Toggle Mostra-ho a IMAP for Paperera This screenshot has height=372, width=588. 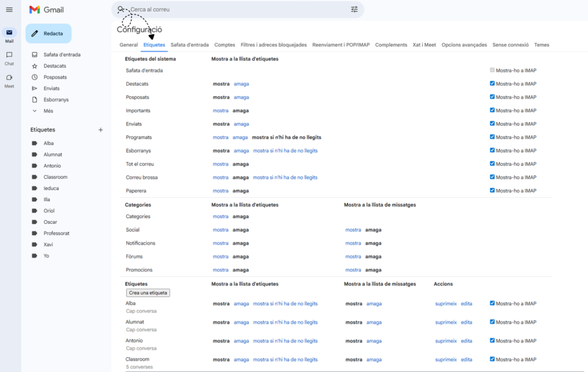[x=492, y=190]
